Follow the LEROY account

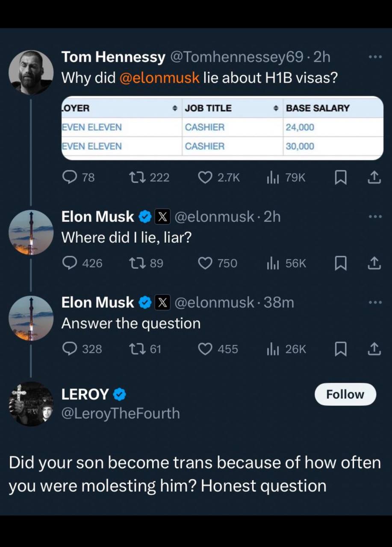coord(345,394)
